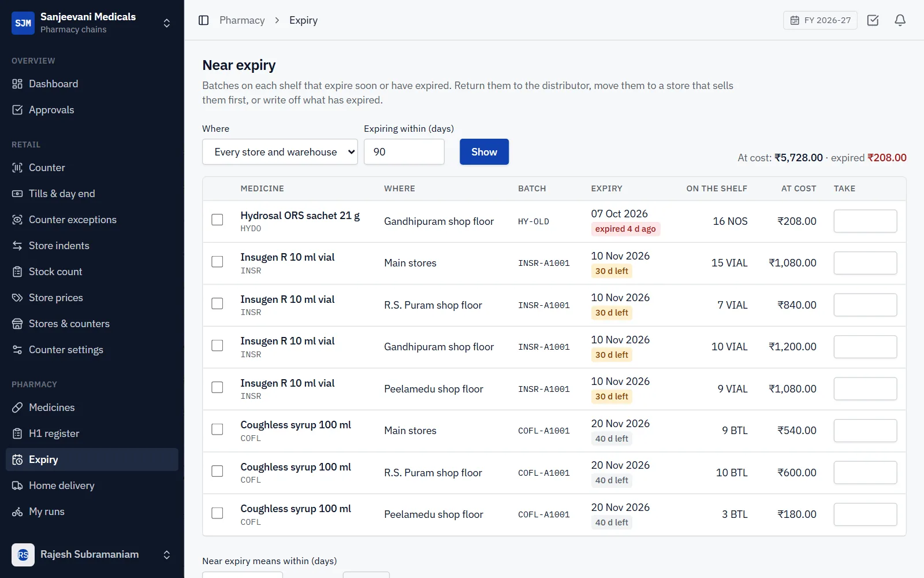924x578 pixels.
Task: Tick the Insugen R Gandhipuram checkbox
Action: [x=217, y=346]
